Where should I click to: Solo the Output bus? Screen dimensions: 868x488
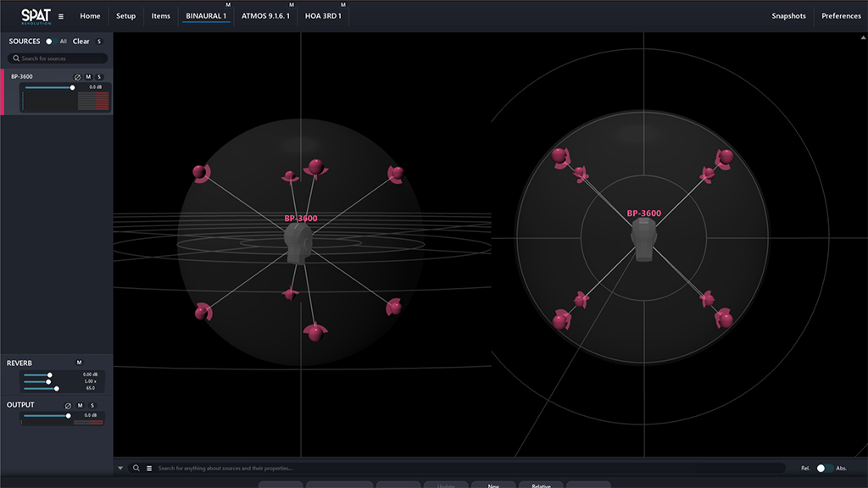pos(92,406)
